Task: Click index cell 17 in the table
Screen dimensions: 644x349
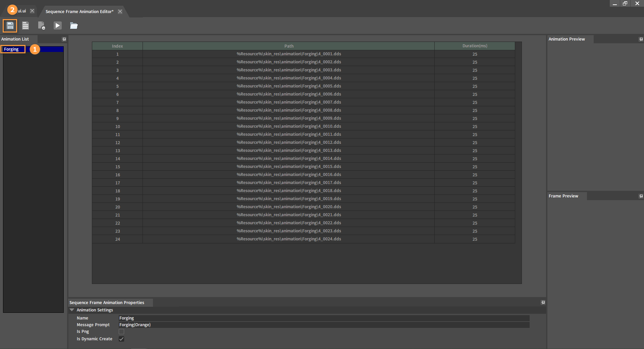Action: (117, 183)
